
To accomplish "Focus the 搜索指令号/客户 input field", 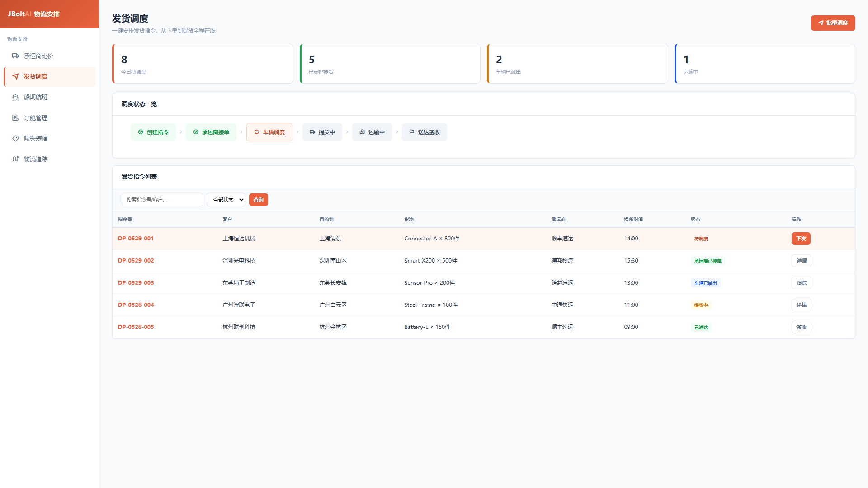I will point(162,200).
